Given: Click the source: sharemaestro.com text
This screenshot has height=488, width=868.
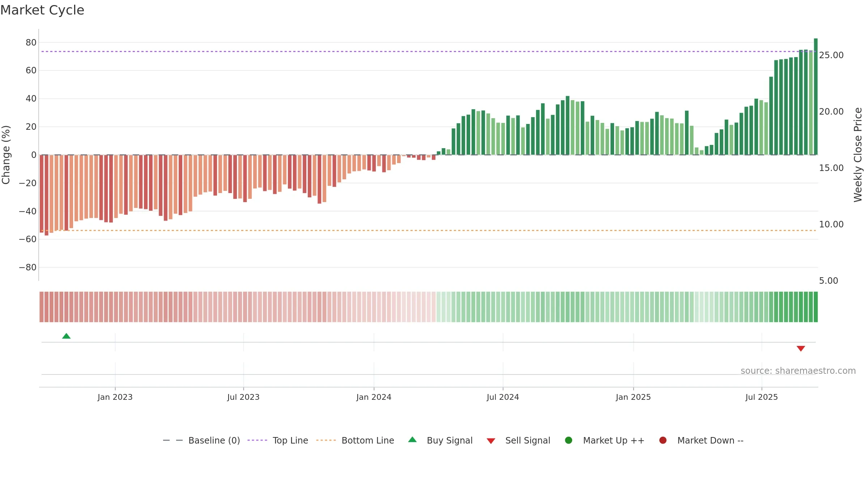Looking at the screenshot, I should (x=798, y=371).
